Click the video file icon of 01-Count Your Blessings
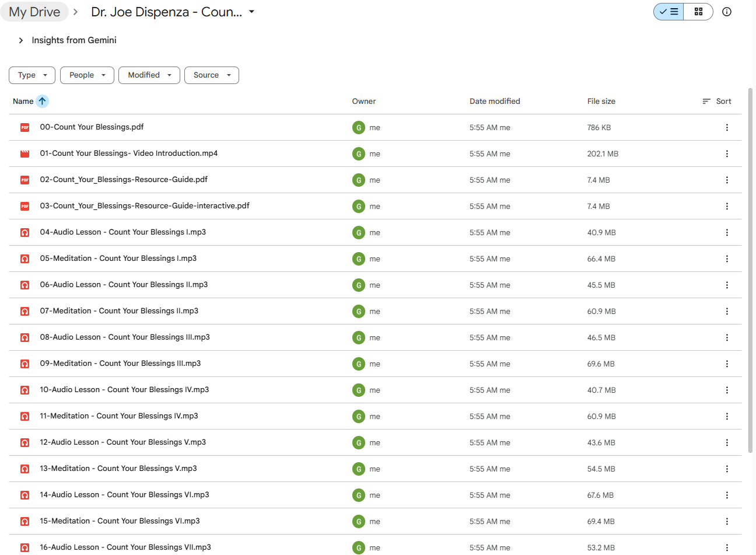Screen dimensions: 756x555 (x=24, y=153)
